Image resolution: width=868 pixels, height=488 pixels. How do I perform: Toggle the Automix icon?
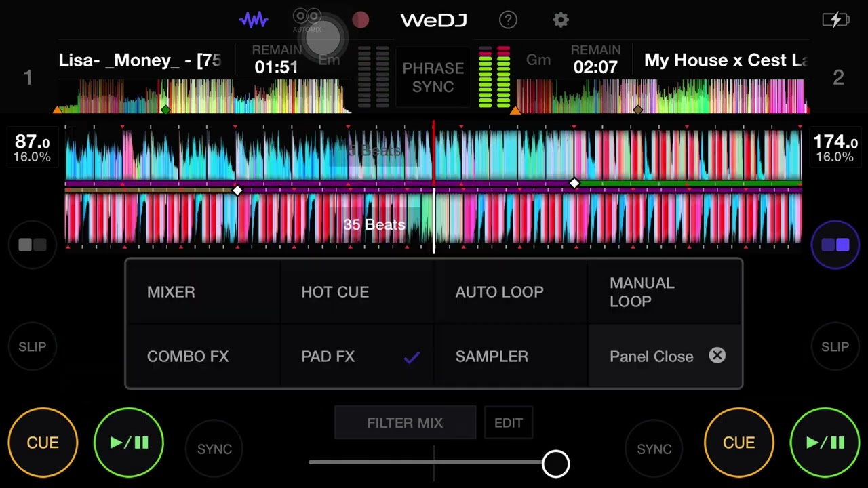pyautogui.click(x=307, y=19)
